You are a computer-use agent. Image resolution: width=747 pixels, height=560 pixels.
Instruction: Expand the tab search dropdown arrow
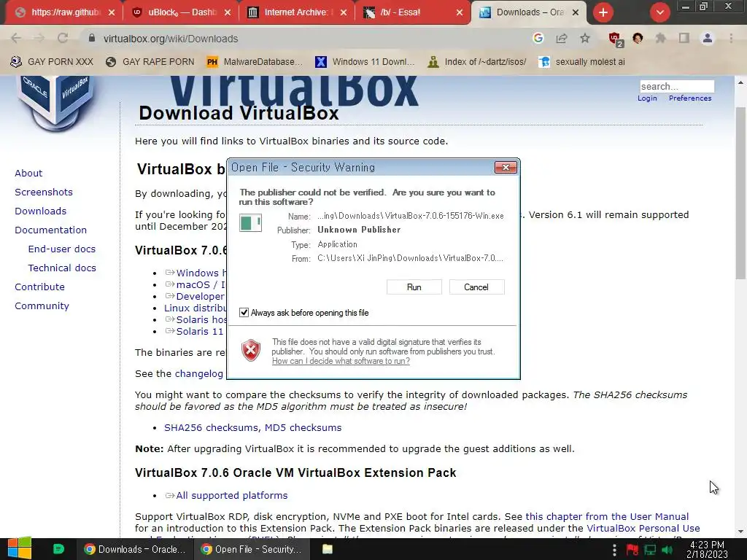(659, 12)
